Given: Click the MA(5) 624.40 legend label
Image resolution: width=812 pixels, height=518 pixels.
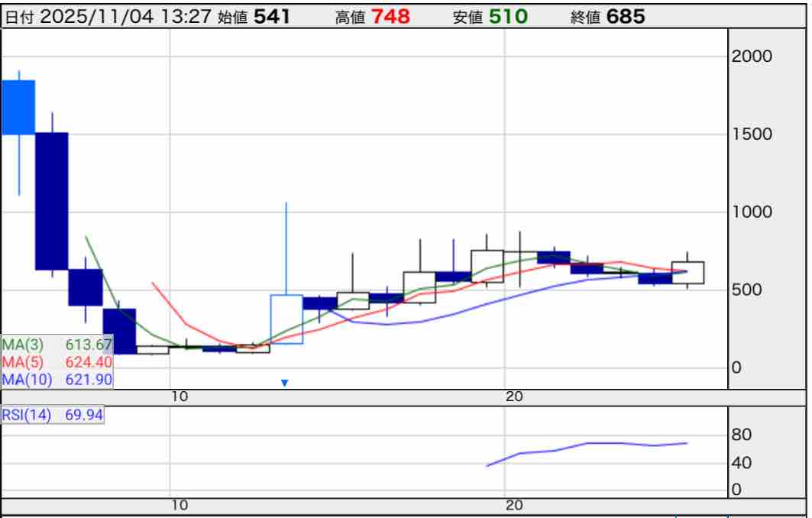Looking at the screenshot, I should [57, 361].
